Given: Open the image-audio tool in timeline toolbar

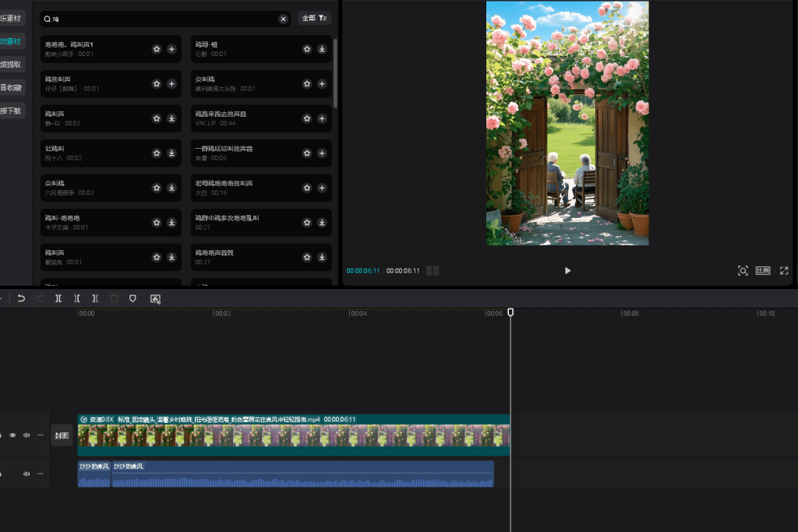Looking at the screenshot, I should coord(155,298).
